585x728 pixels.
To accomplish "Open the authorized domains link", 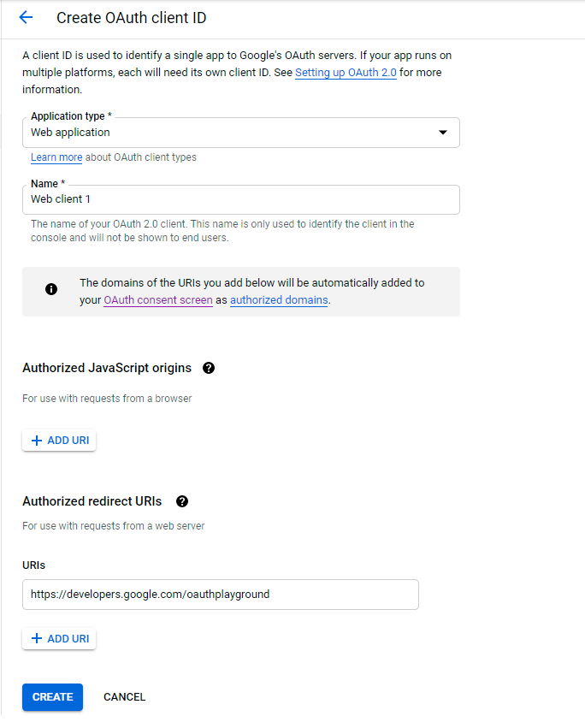I will pyautogui.click(x=279, y=300).
